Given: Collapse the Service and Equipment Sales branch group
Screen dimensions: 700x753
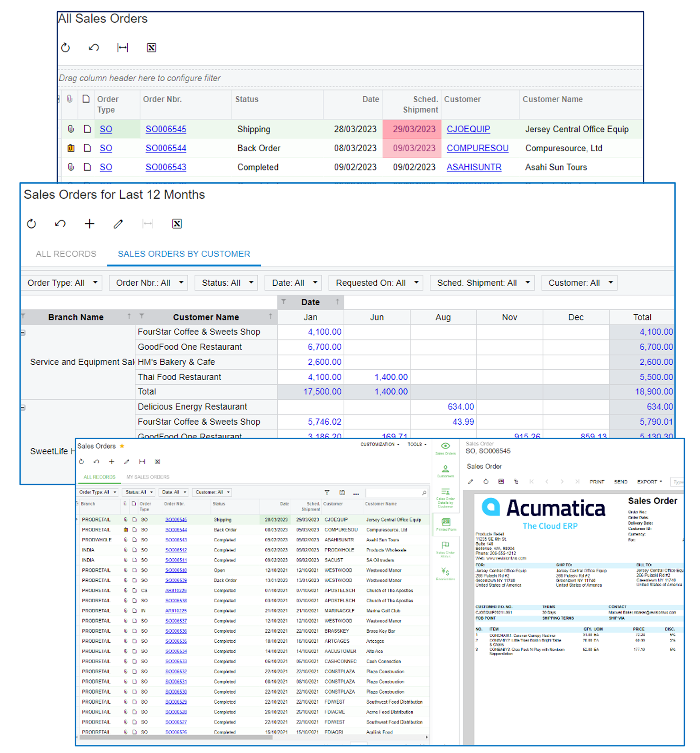Looking at the screenshot, I should pyautogui.click(x=23, y=333).
